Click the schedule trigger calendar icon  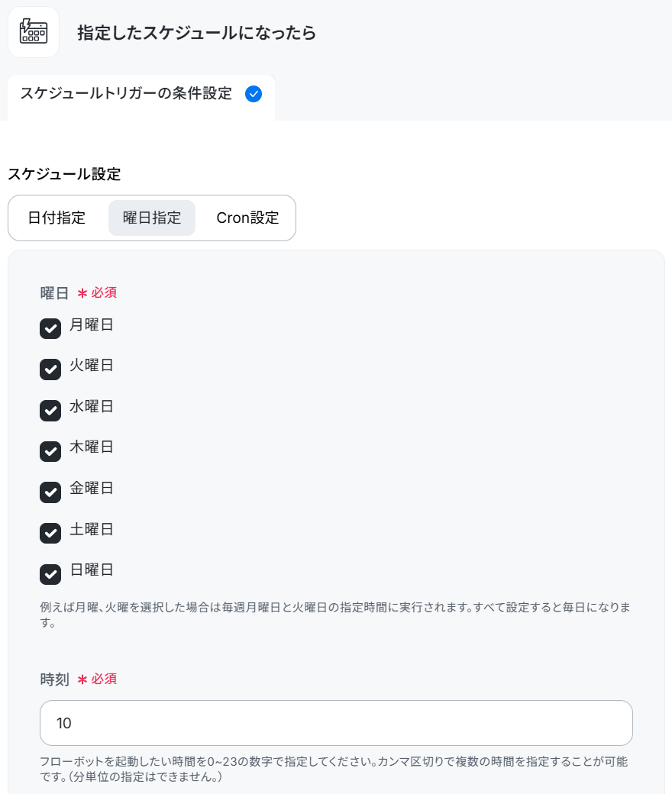[x=34, y=32]
